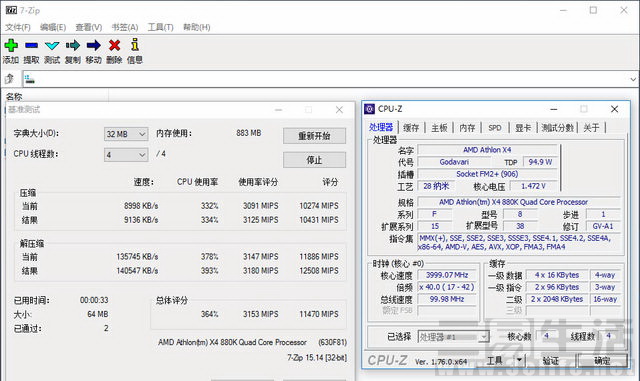Click the CPU-Z 验证 validate button

point(551,361)
